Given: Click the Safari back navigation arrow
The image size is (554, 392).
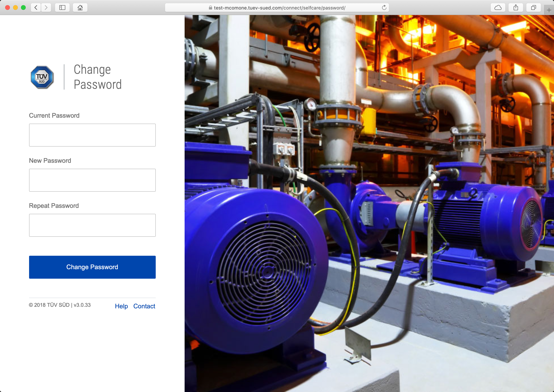Looking at the screenshot, I should (x=36, y=8).
